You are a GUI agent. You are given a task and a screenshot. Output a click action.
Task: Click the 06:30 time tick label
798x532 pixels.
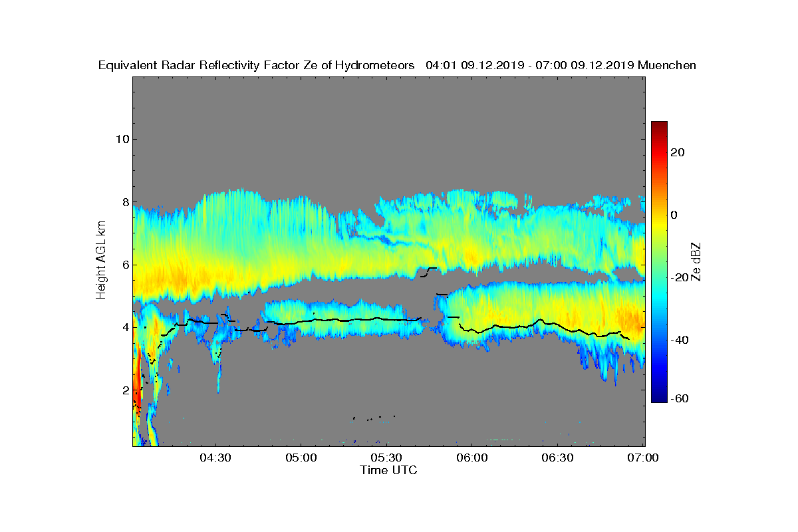coord(558,458)
